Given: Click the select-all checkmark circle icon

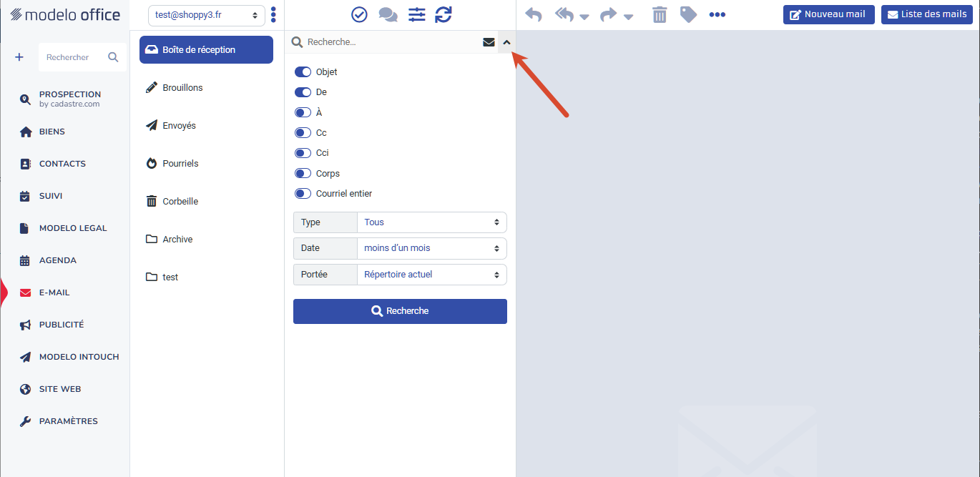Looking at the screenshot, I should click(359, 14).
